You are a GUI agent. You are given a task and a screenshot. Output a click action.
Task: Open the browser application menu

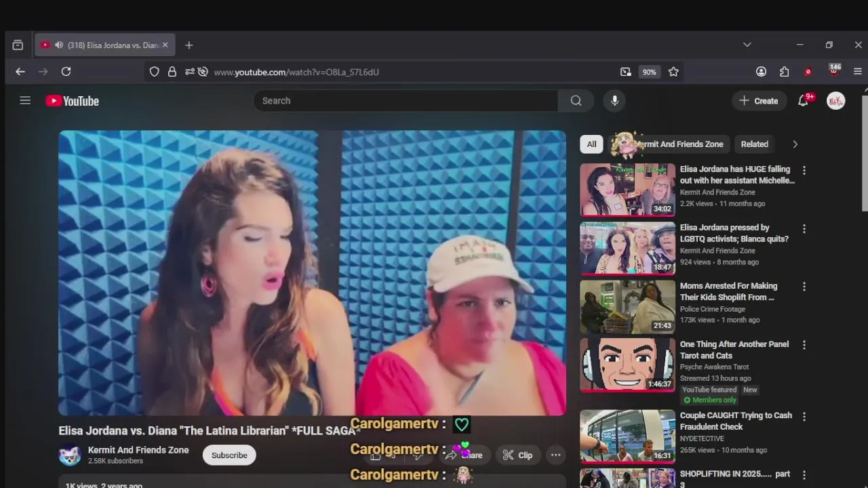coord(858,71)
